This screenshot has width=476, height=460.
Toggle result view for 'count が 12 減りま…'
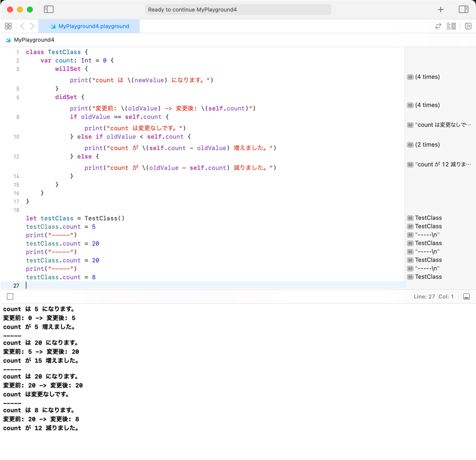point(410,165)
